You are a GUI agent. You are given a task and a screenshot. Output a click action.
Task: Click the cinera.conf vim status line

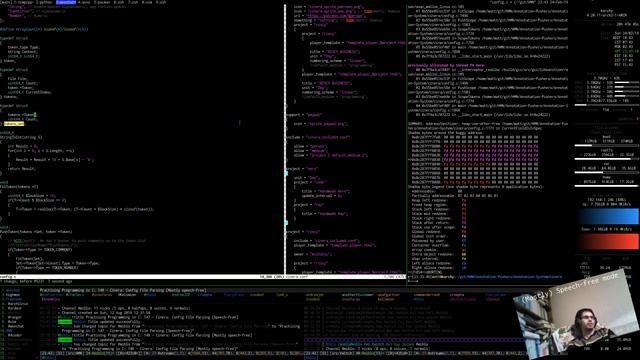[345, 277]
